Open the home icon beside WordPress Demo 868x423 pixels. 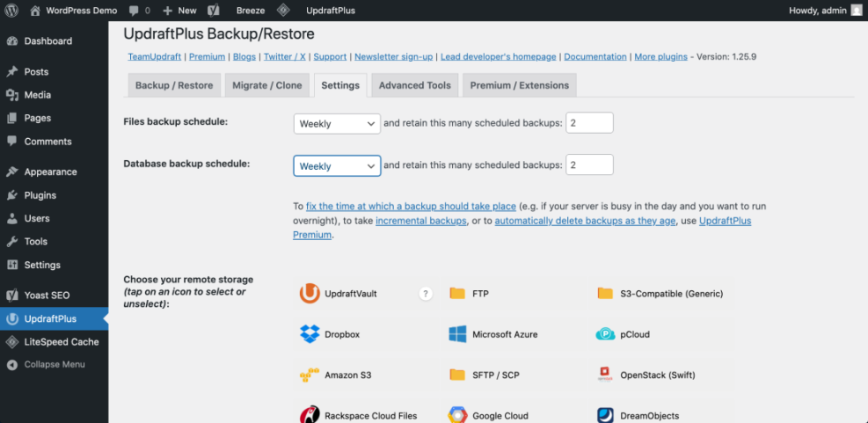pos(35,10)
